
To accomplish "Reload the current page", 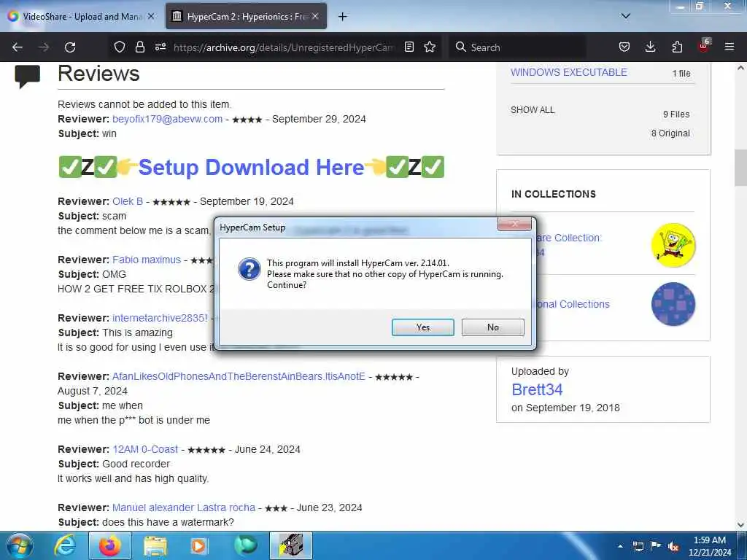I will point(70,47).
